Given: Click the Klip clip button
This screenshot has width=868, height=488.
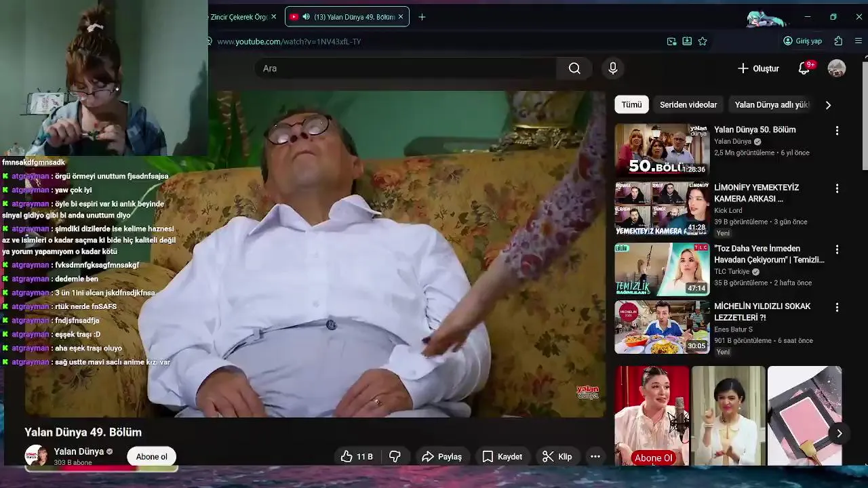Looking at the screenshot, I should 557,457.
